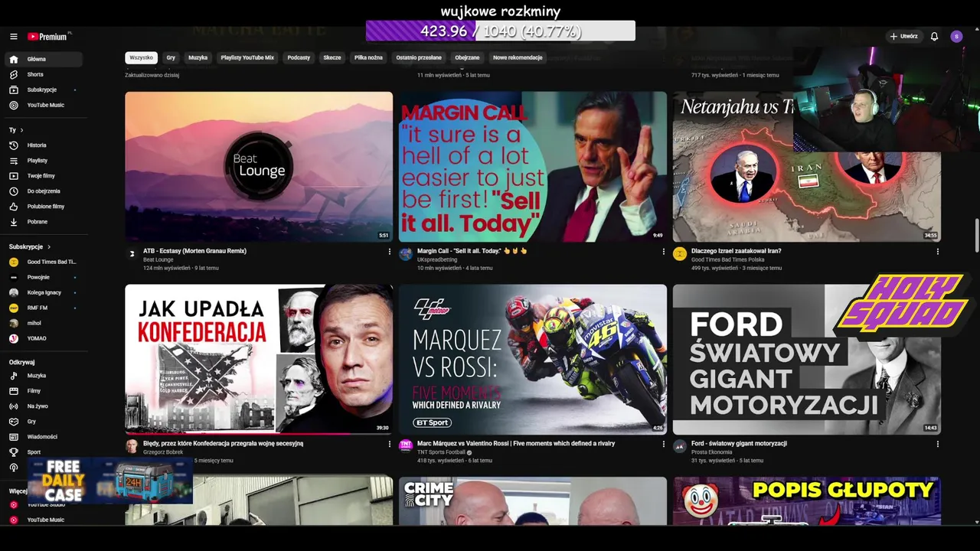Click the Grzegorz Bobrek channel name

pos(163,452)
